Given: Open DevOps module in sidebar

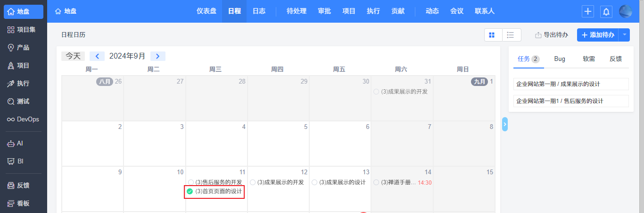Looking at the screenshot, I should click(24, 119).
